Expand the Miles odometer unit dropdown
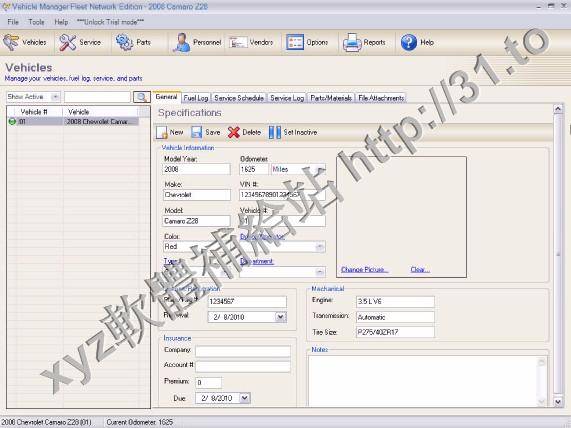 (x=320, y=169)
